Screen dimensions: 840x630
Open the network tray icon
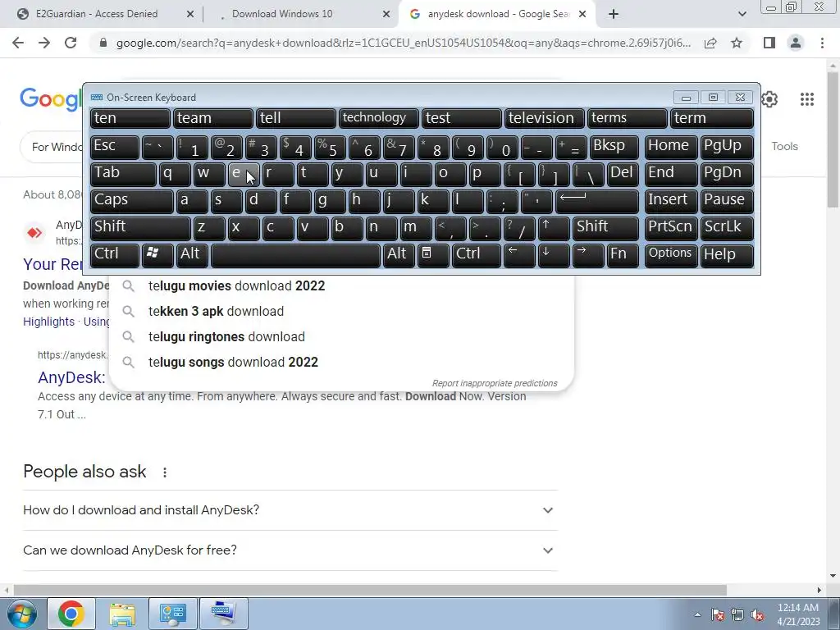click(x=737, y=614)
